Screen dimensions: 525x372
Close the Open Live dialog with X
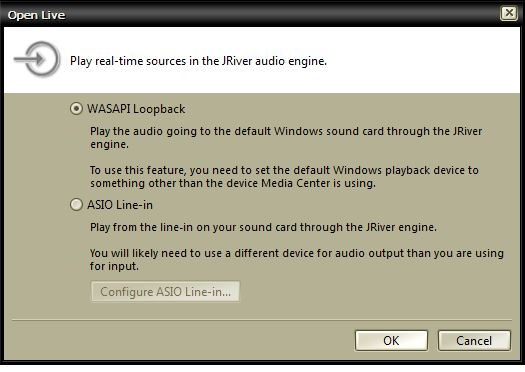point(509,13)
